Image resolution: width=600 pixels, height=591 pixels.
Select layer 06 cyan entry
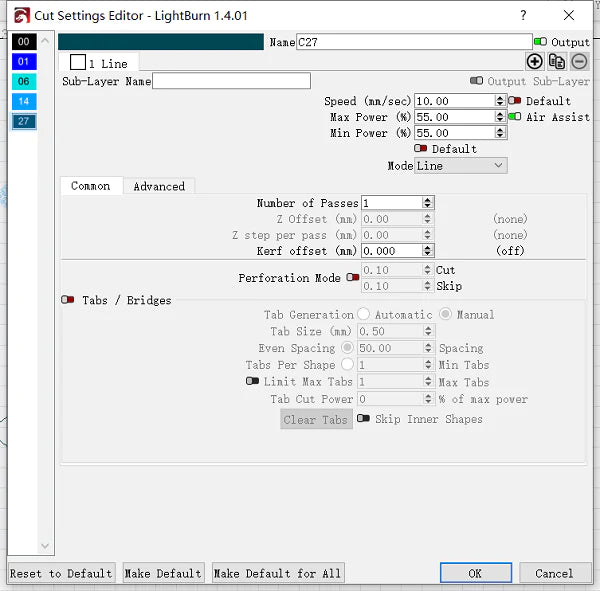pyautogui.click(x=24, y=82)
